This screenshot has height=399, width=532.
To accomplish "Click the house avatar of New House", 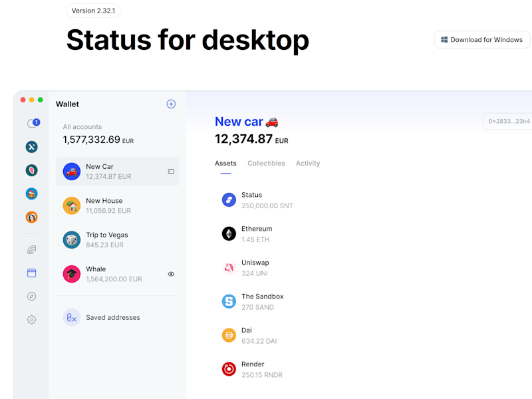I will coord(72,205).
